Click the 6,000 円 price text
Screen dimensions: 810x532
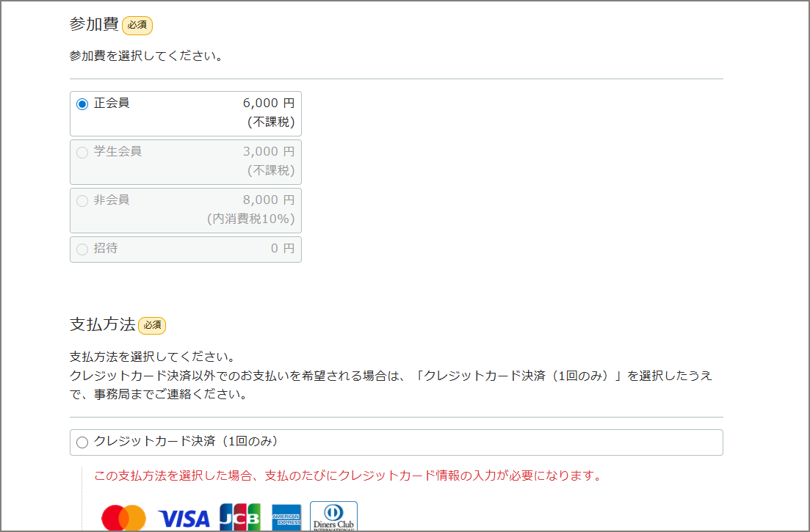pyautogui.click(x=269, y=103)
